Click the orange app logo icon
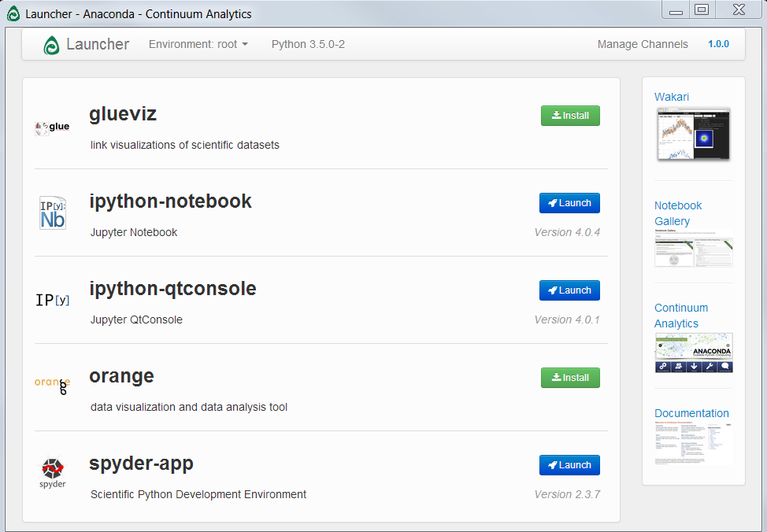The image size is (767, 532). 53,384
